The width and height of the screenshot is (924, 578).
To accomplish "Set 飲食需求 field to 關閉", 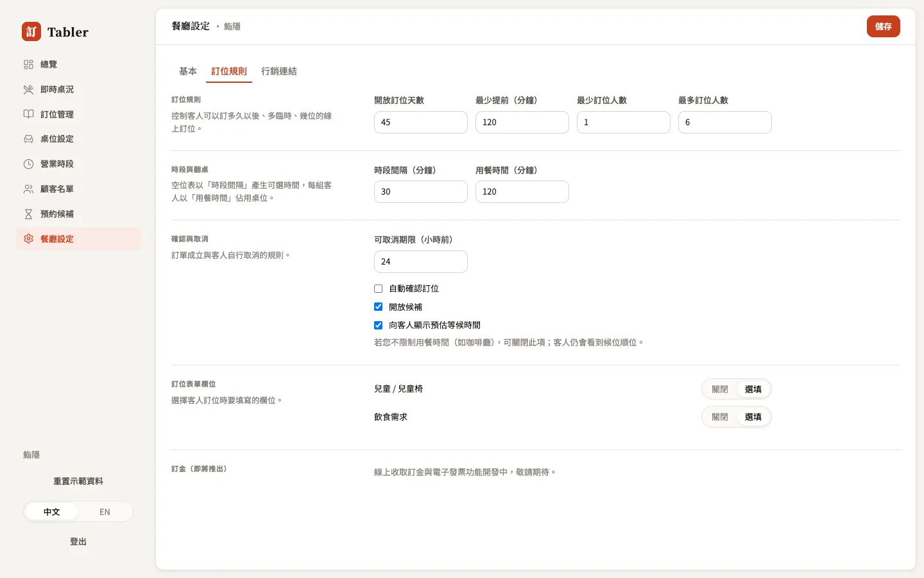I will tap(720, 417).
